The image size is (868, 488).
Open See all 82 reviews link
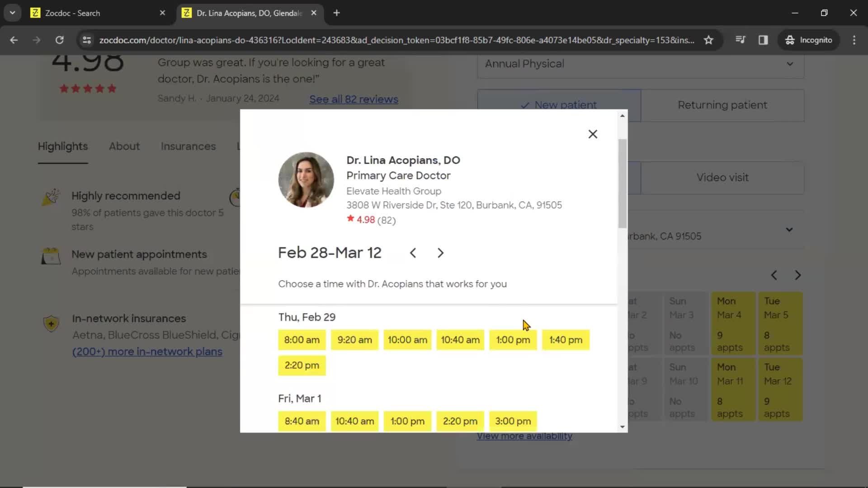(x=354, y=99)
